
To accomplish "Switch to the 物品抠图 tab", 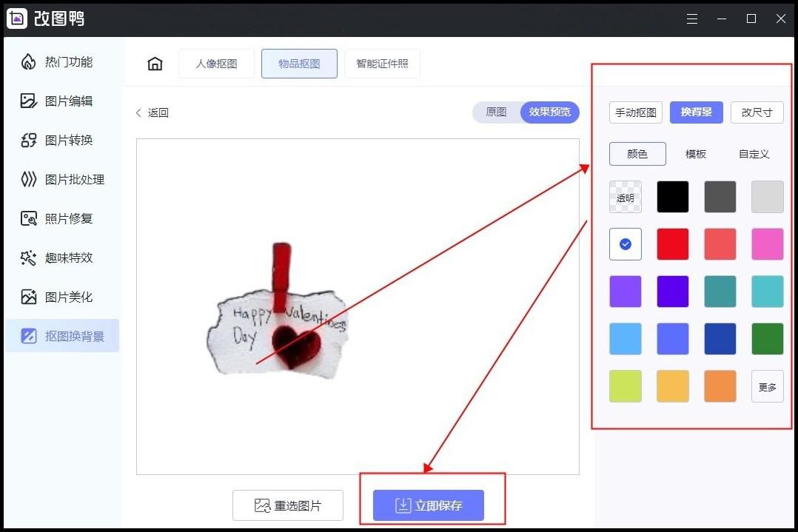I will click(x=299, y=64).
